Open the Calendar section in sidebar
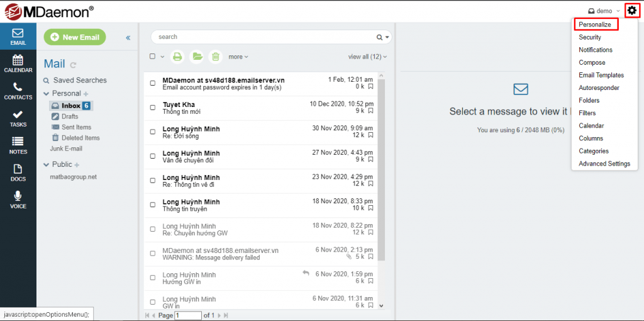644x321 pixels. click(18, 64)
